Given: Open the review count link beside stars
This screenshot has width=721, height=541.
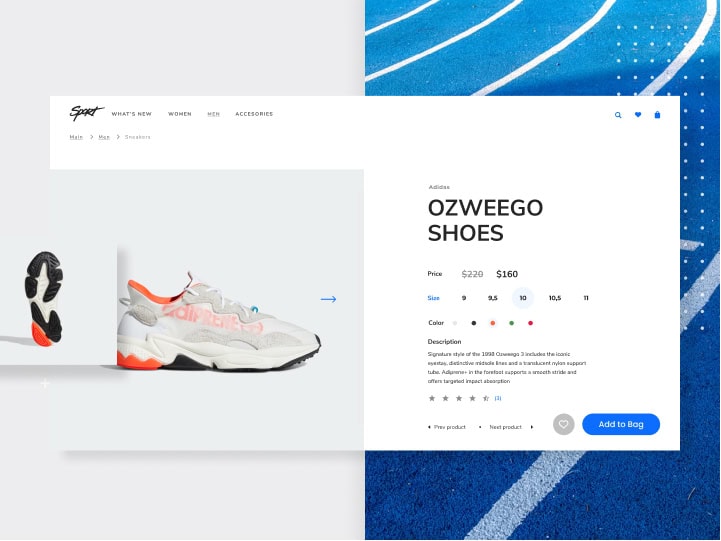Looking at the screenshot, I should 498,398.
